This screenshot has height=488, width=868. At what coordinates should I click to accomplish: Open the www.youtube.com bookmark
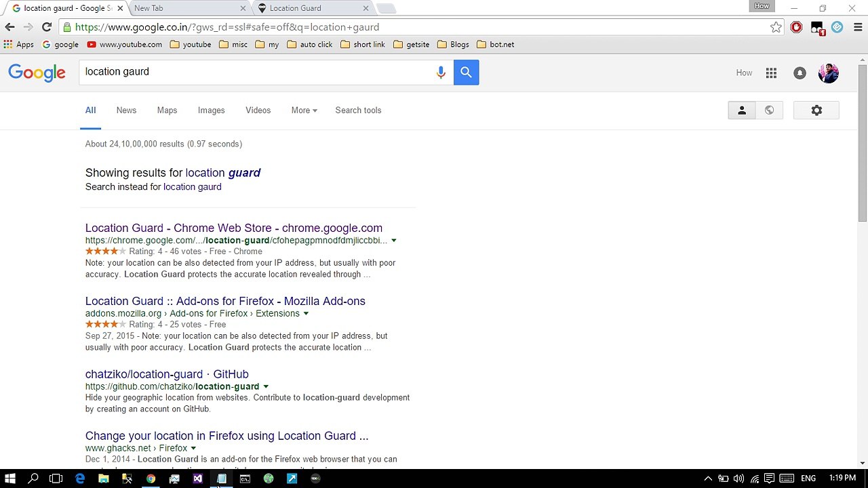(125, 45)
